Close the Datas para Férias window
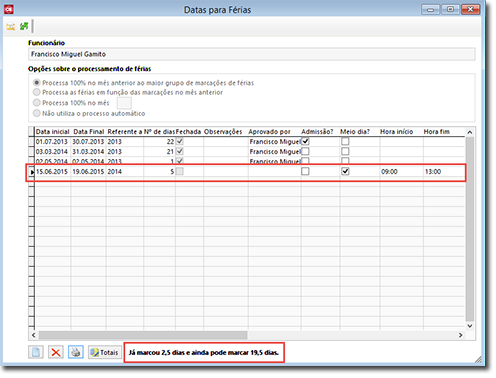The height and width of the screenshot is (378, 496). (470, 9)
